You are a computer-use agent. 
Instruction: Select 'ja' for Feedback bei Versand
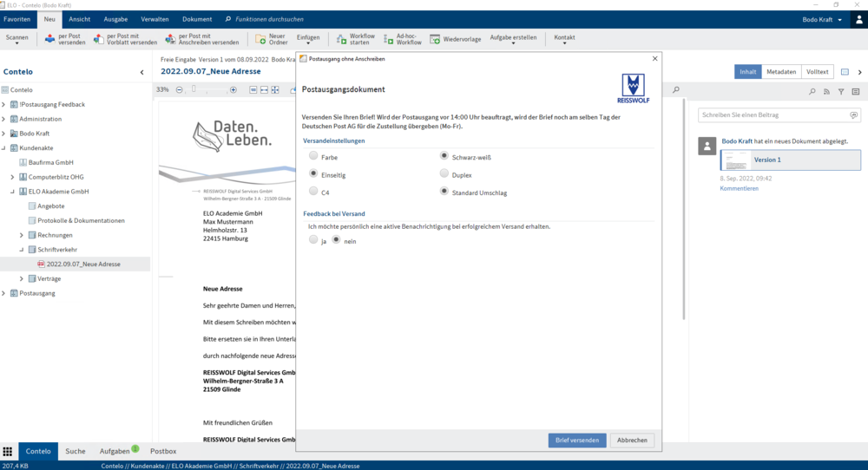click(x=313, y=240)
